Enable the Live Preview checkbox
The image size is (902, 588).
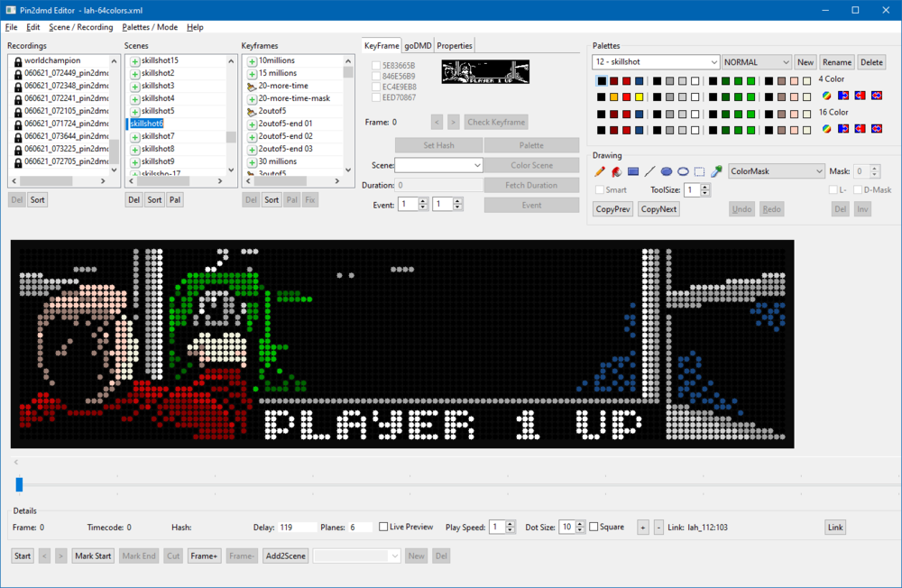pos(383,527)
